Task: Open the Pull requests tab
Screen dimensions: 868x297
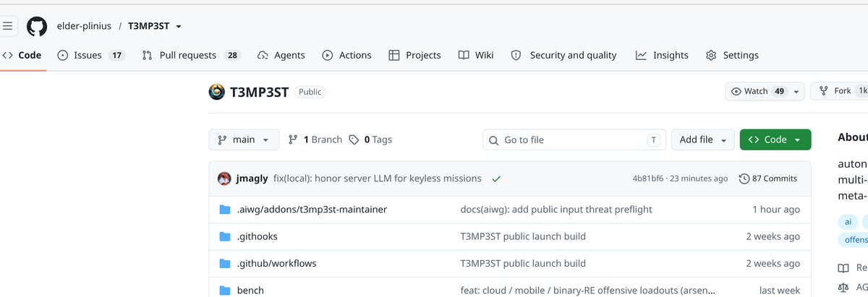Action: click(x=191, y=55)
